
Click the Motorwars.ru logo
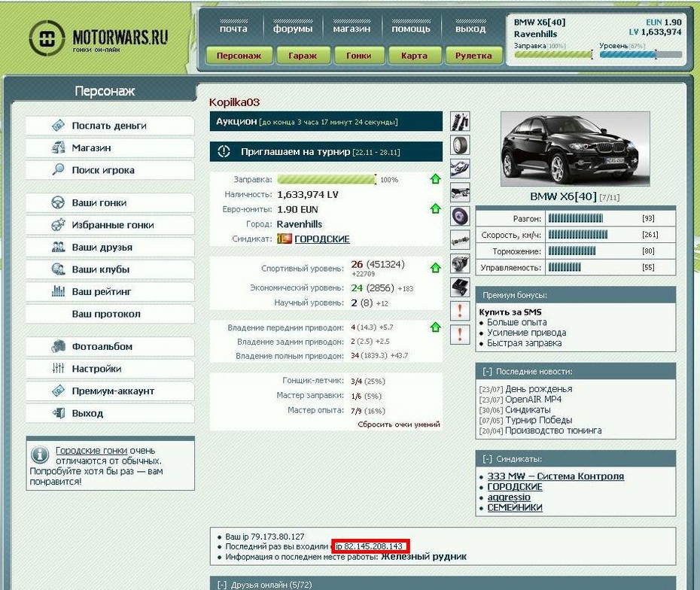(x=99, y=38)
